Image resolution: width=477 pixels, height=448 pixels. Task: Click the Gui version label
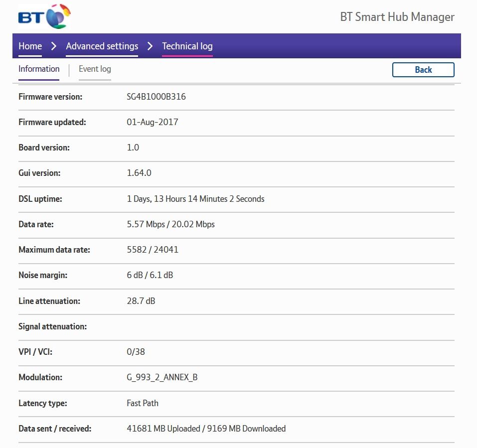39,173
